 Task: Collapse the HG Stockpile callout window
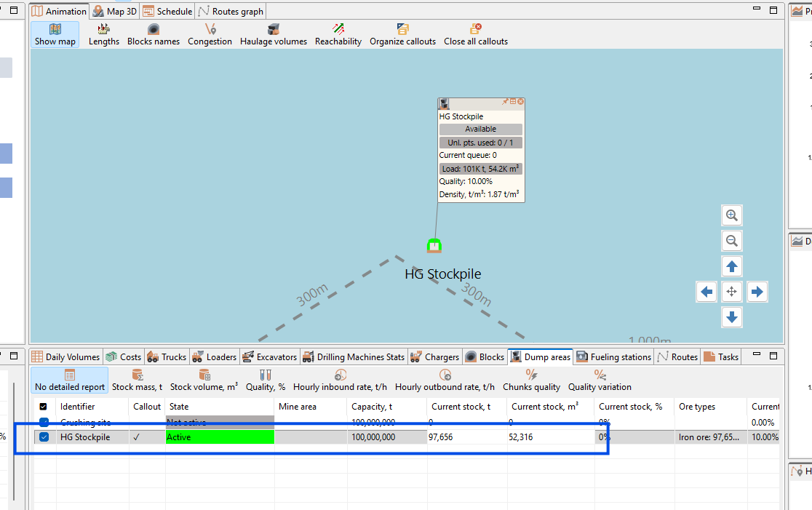pos(513,102)
